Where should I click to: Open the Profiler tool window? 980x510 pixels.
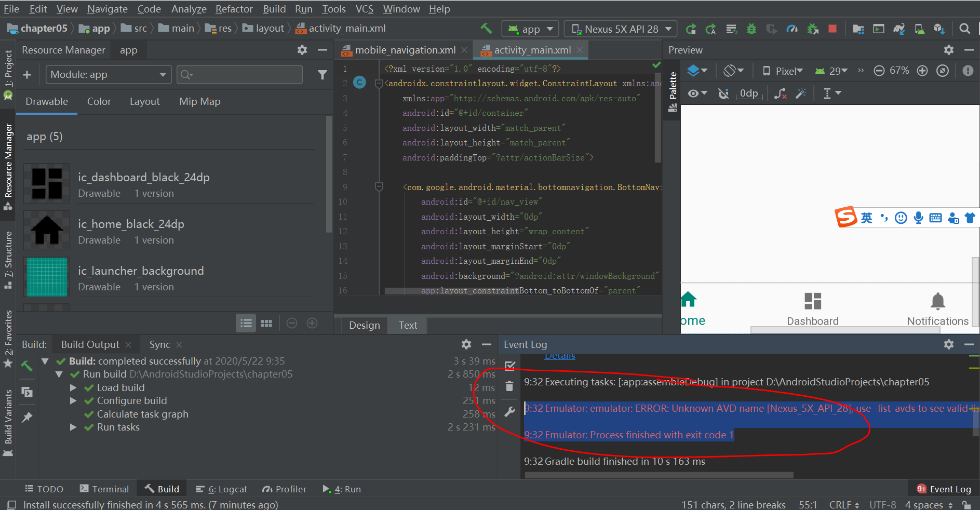(x=284, y=489)
